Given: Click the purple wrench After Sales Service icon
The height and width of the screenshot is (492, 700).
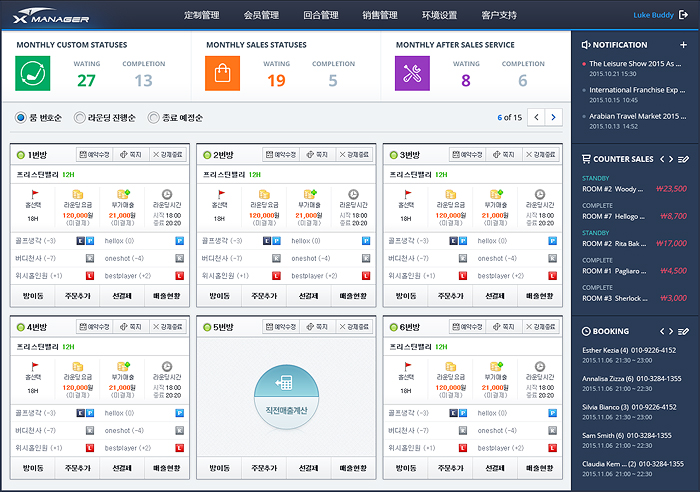Looking at the screenshot, I should [413, 72].
